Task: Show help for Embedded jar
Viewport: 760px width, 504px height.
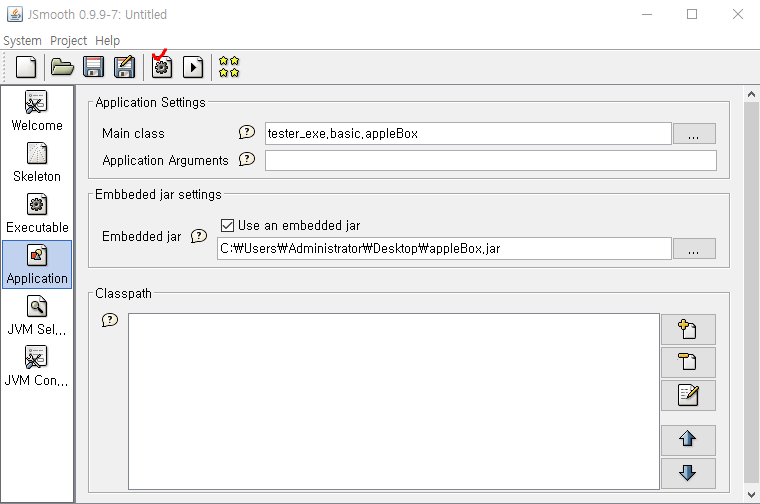Action: coord(199,236)
